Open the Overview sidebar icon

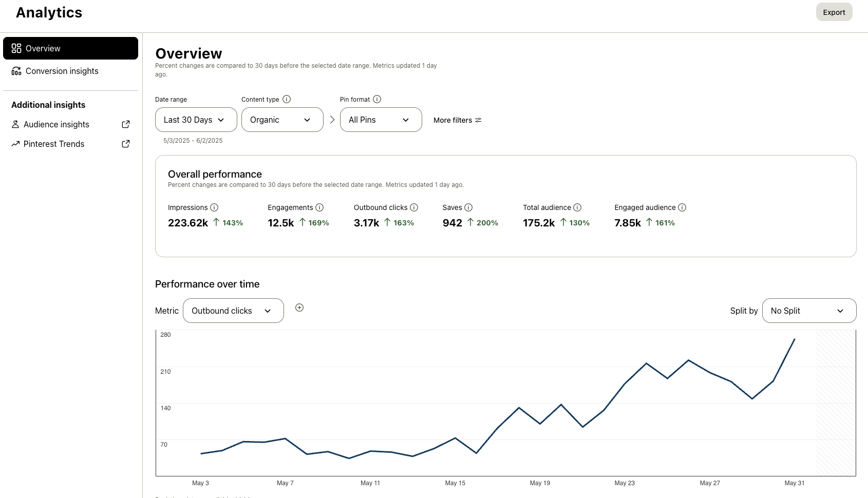click(15, 48)
